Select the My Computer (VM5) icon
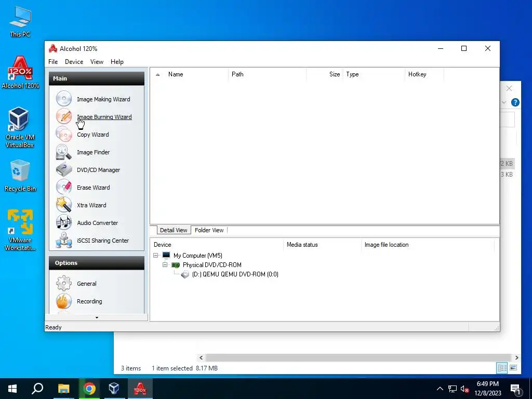The height and width of the screenshot is (399, 532). point(166,255)
